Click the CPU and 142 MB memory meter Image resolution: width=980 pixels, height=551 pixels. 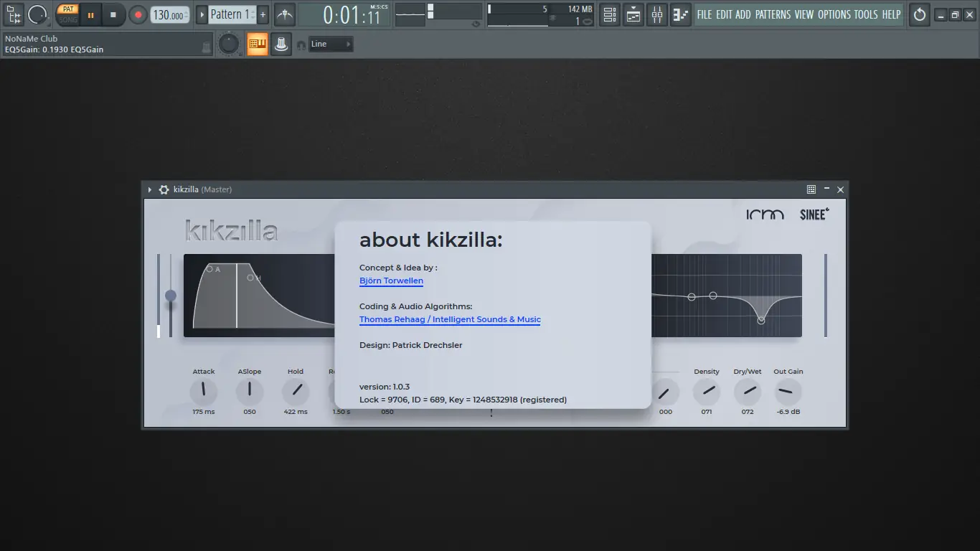541,14
